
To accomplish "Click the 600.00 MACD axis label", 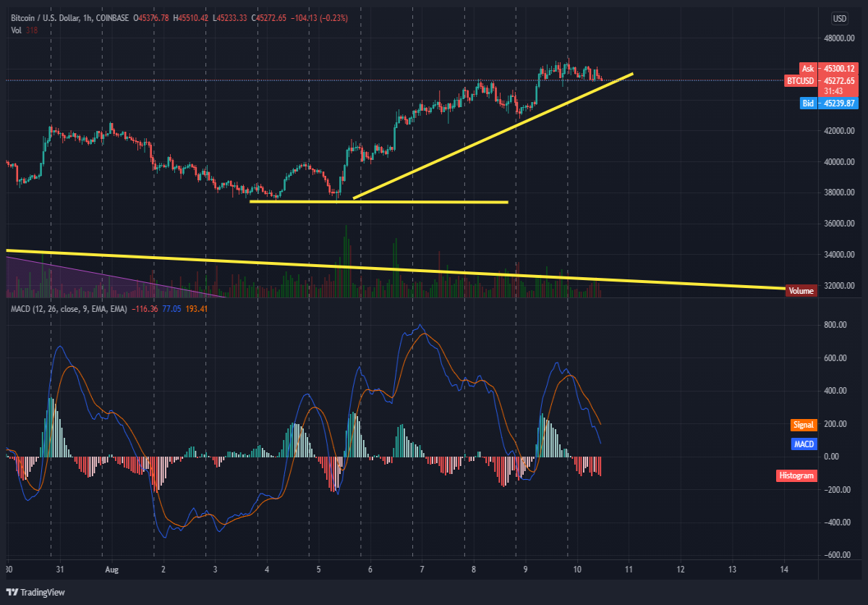I will (834, 358).
